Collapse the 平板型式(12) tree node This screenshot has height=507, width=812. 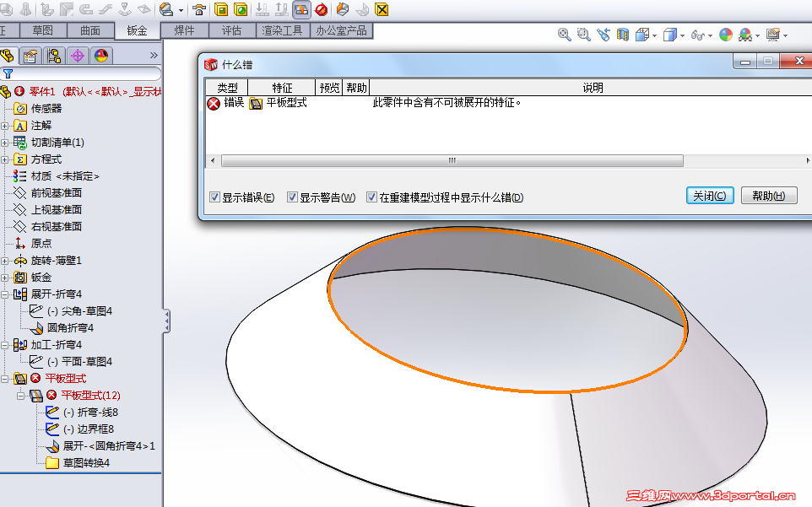pos(20,396)
